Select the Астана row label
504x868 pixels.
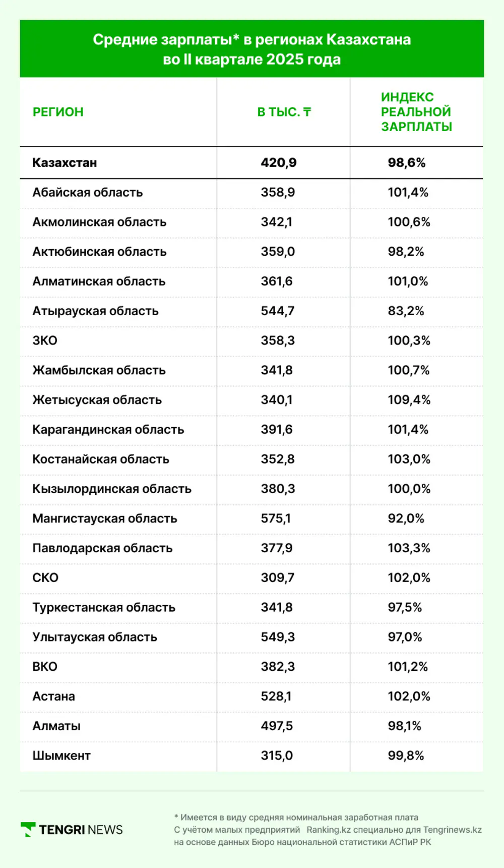click(x=53, y=697)
